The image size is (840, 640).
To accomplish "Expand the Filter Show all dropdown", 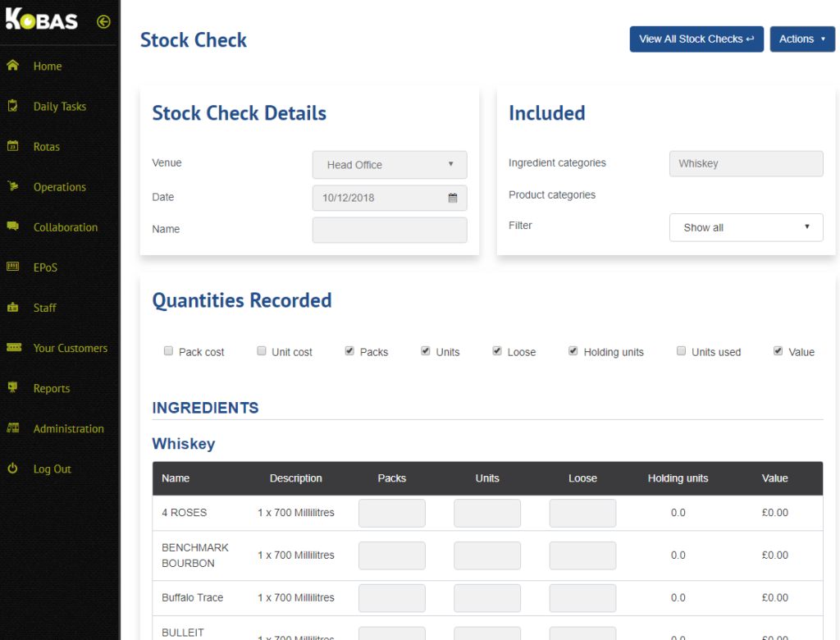I will [746, 227].
